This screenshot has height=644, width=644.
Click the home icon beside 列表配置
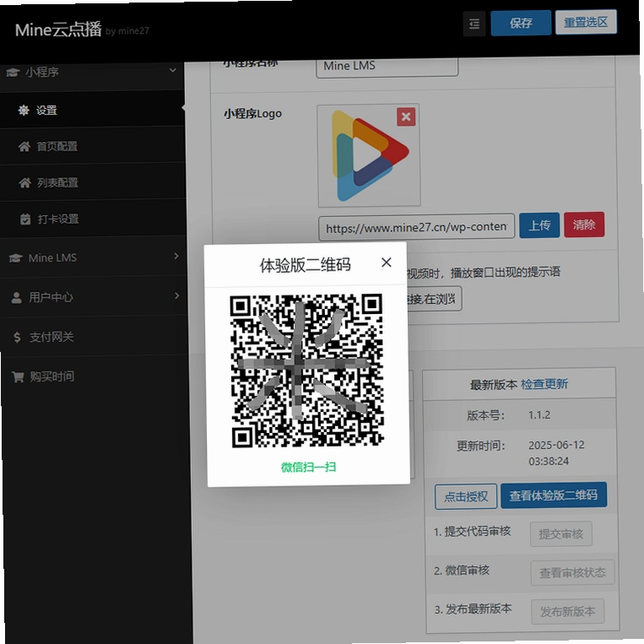pos(24,183)
